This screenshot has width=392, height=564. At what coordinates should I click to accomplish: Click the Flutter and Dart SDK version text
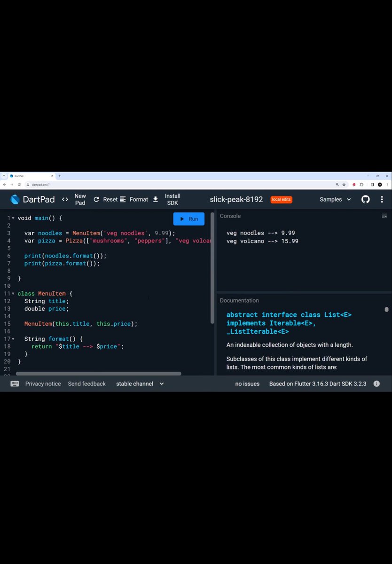[x=318, y=384]
